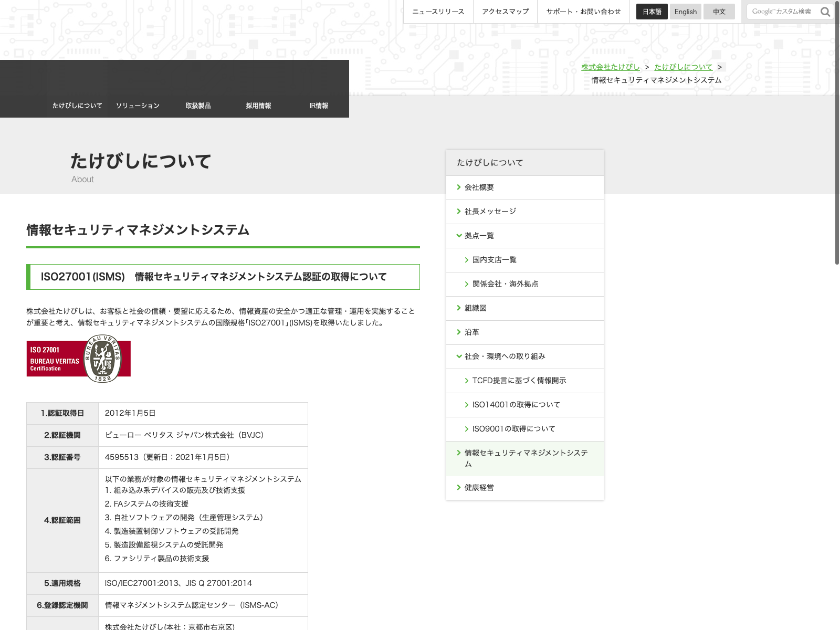
Task: Click the 株式会社たけびし breadcrumb link
Action: click(610, 67)
